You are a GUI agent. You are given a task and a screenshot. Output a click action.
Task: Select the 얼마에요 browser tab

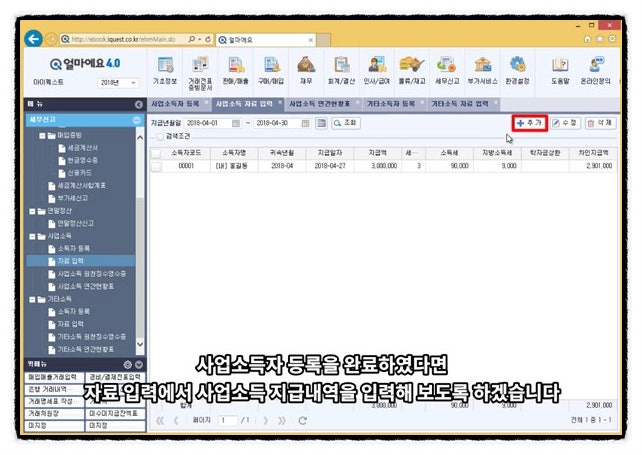[266, 40]
